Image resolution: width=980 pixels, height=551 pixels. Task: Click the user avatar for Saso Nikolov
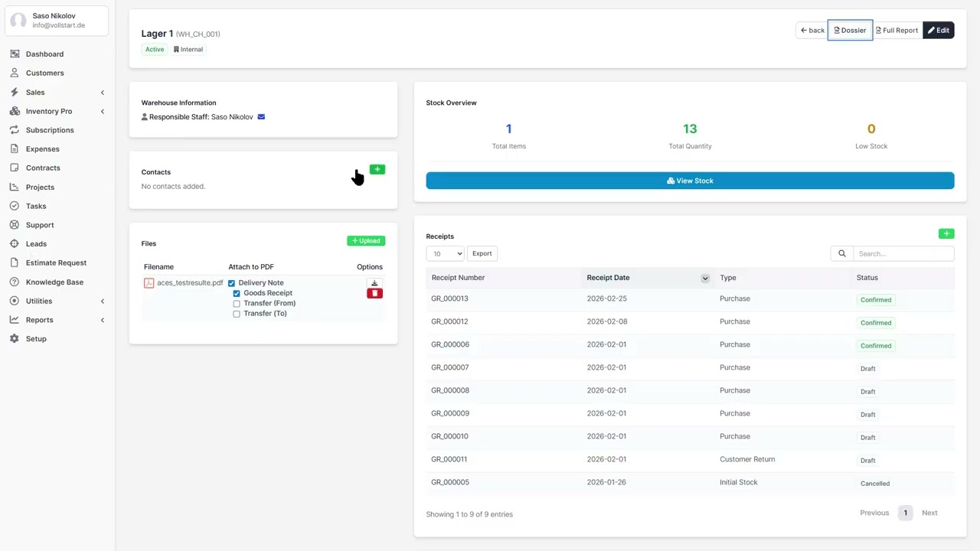[18, 20]
